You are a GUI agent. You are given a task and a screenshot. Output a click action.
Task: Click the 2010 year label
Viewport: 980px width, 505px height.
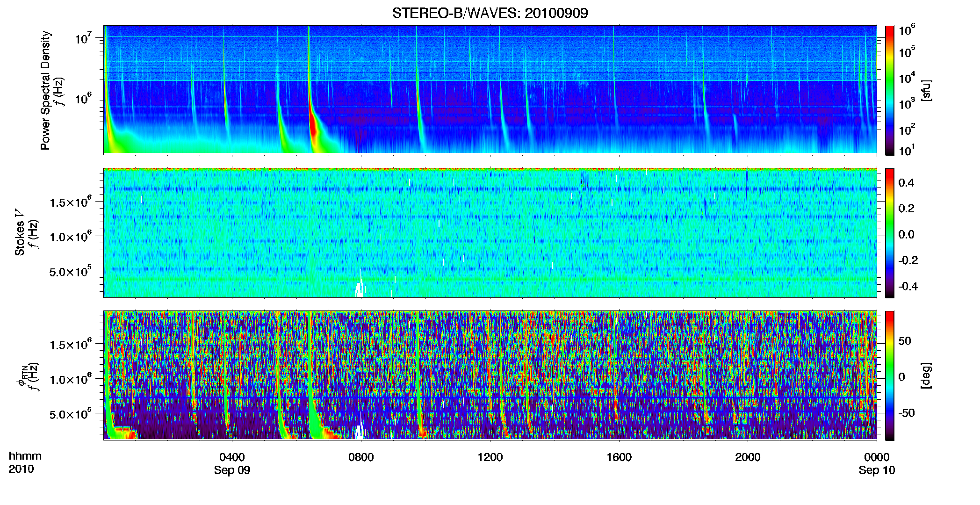(x=22, y=469)
